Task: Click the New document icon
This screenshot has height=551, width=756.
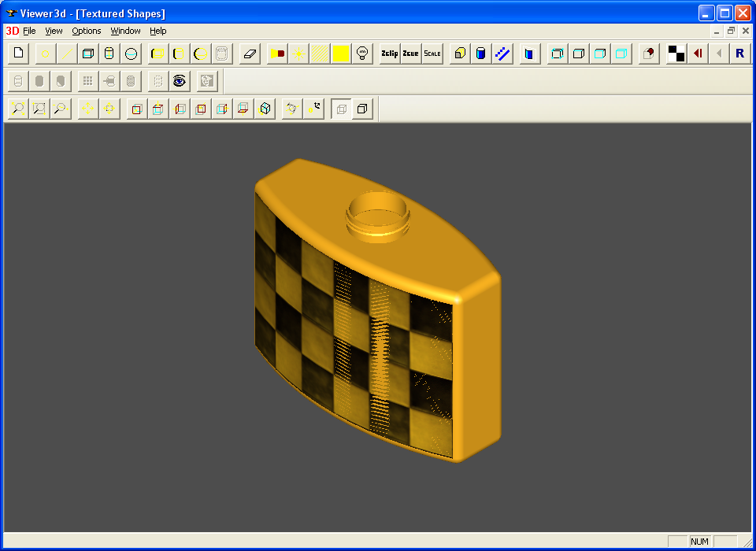Action: (x=19, y=54)
